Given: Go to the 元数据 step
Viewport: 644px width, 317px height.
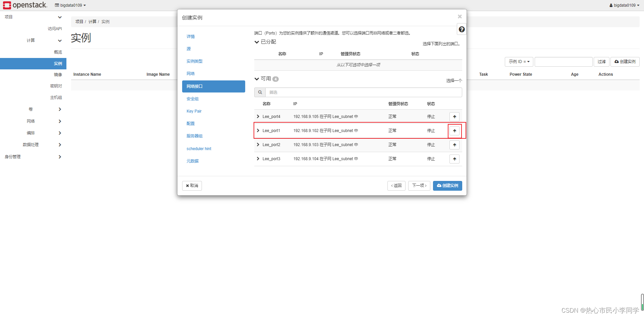Looking at the screenshot, I should (x=193, y=161).
